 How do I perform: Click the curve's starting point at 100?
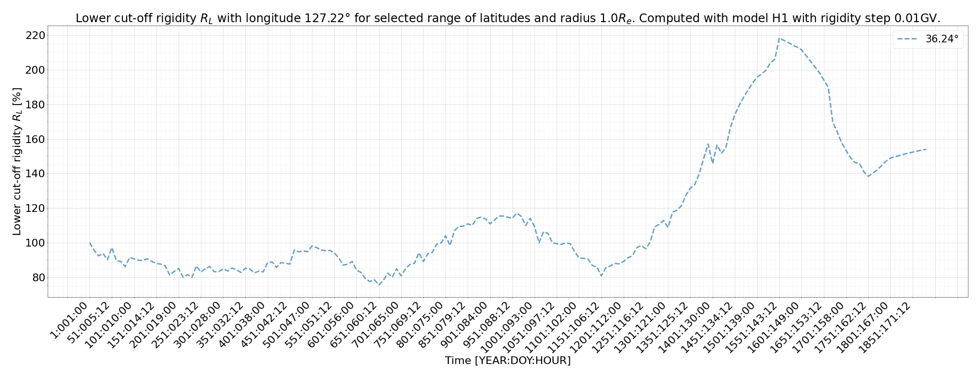point(90,243)
